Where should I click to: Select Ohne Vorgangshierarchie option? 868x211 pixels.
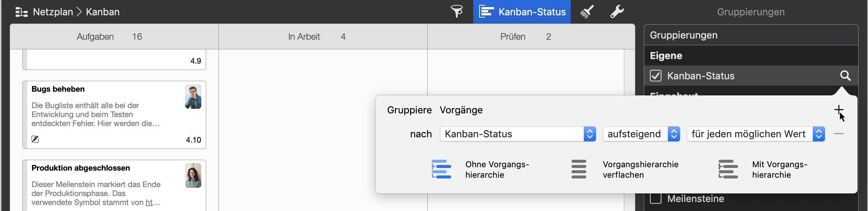[x=442, y=169]
